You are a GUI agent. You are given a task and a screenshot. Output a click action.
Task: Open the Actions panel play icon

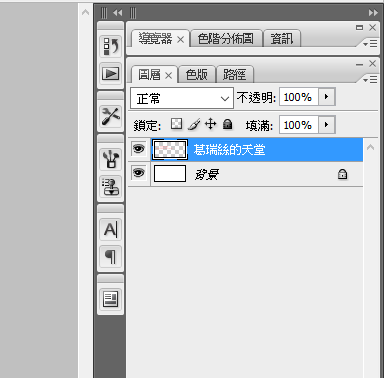coord(111,73)
